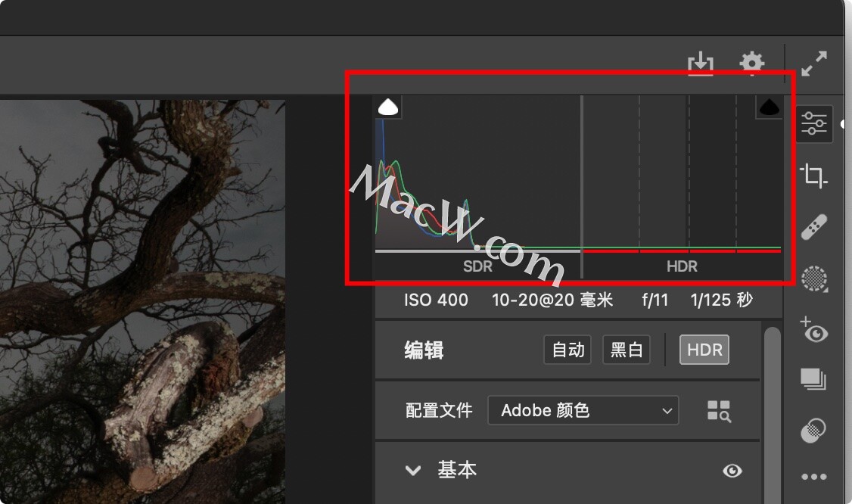Click the 1/125 秒 shutter text

pos(722,300)
